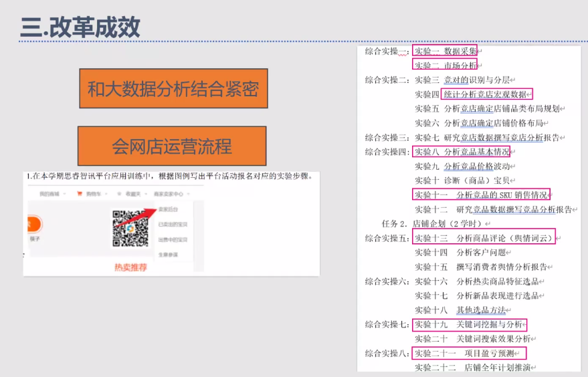Choose 已卖出的宝贝 menu entry
Viewport: 588px width, 377px height.
[x=173, y=225]
